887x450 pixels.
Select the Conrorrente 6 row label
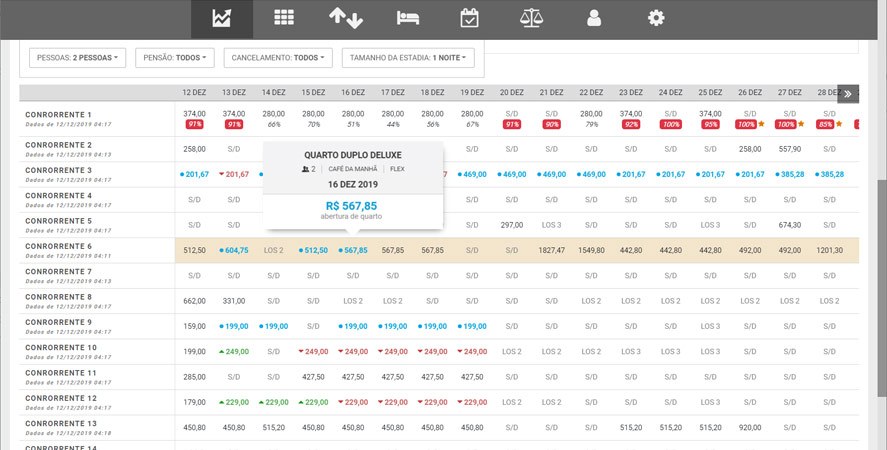pyautogui.click(x=58, y=246)
